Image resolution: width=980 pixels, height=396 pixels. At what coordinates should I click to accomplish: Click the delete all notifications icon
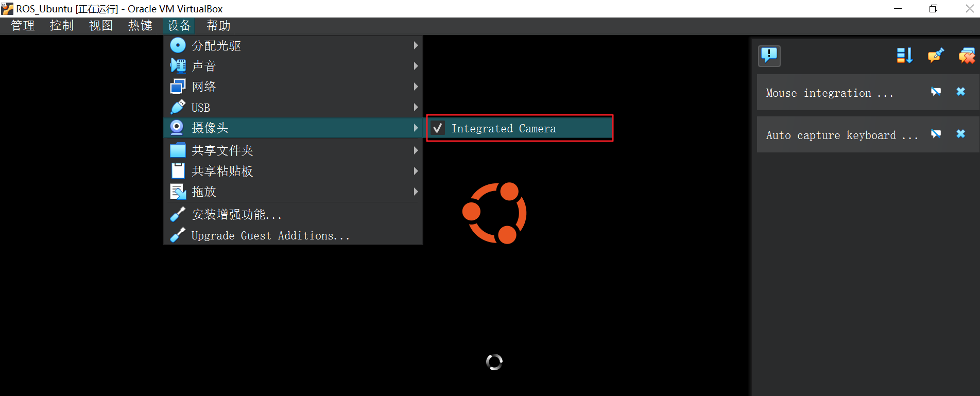click(x=966, y=56)
